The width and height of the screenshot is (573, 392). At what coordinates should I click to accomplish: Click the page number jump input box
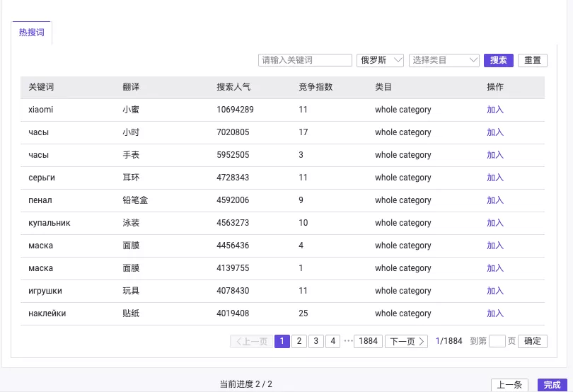point(497,341)
